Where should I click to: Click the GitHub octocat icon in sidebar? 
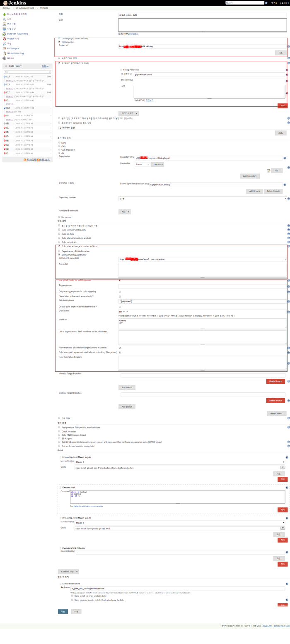[x=4, y=58]
